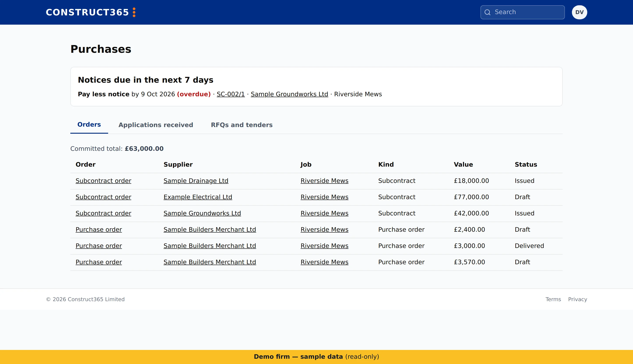The height and width of the screenshot is (364, 633).
Task: Open the RFQs and tenders tab
Action: tap(242, 125)
